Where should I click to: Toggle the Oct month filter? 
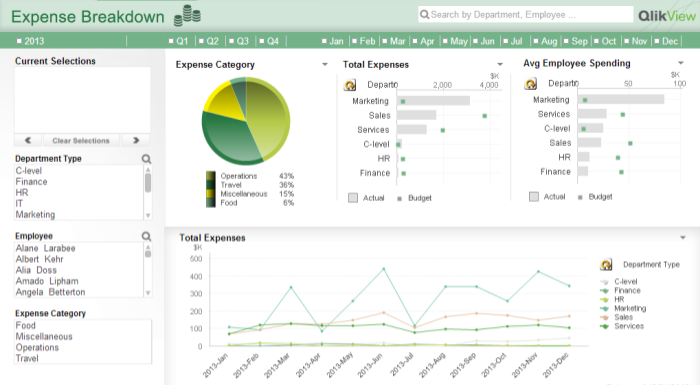coord(605,41)
